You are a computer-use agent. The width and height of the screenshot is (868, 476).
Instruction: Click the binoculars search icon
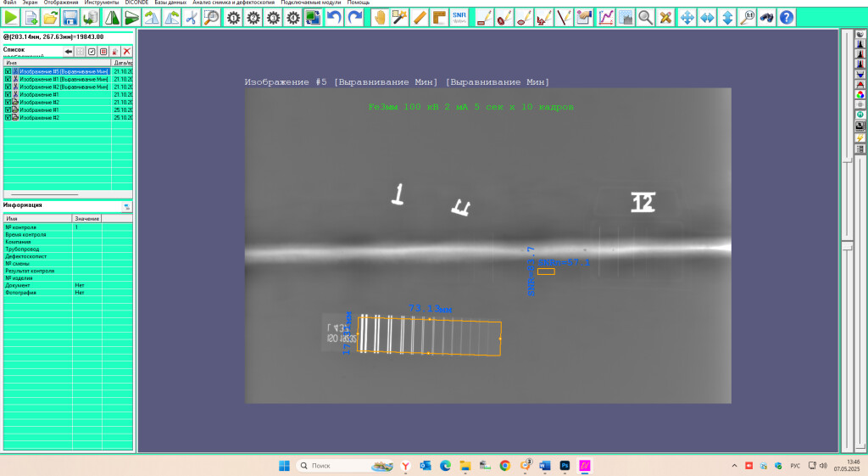coord(766,17)
